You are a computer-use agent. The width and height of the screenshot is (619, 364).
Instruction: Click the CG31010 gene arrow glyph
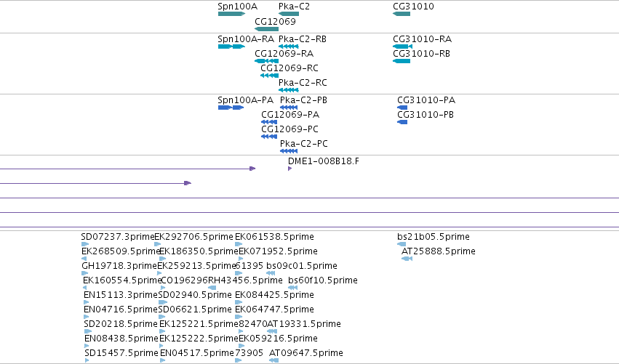402,14
